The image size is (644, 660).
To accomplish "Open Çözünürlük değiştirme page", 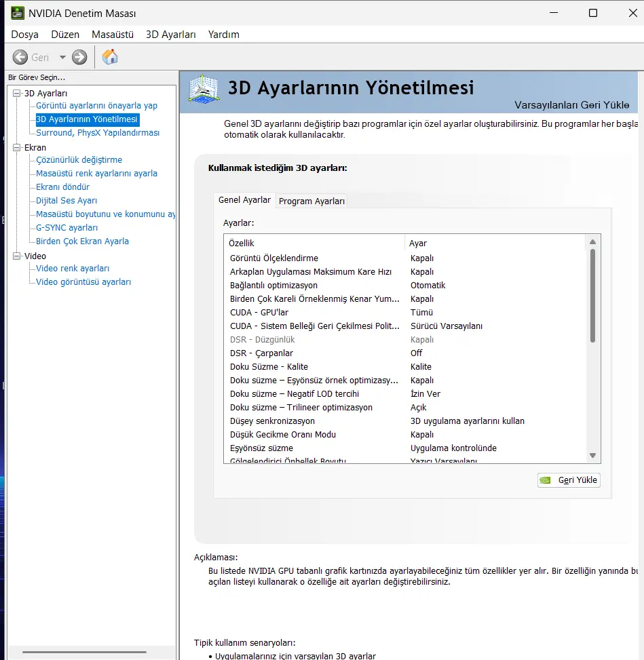I will [x=79, y=160].
